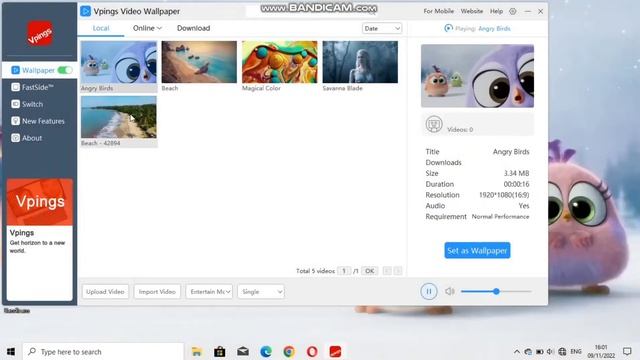The height and width of the screenshot is (360, 640).
Task: Select the Angry Birds video thumbnail
Action: click(119, 62)
